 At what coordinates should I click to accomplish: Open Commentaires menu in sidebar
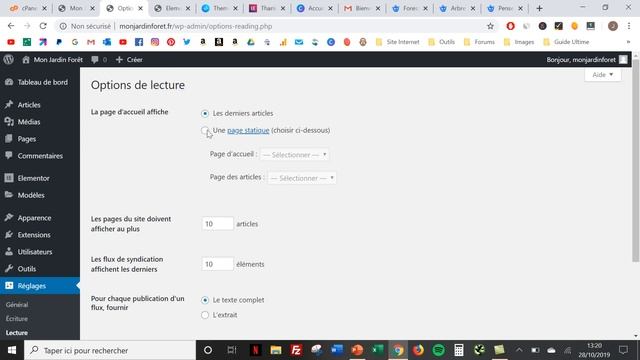tap(40, 156)
